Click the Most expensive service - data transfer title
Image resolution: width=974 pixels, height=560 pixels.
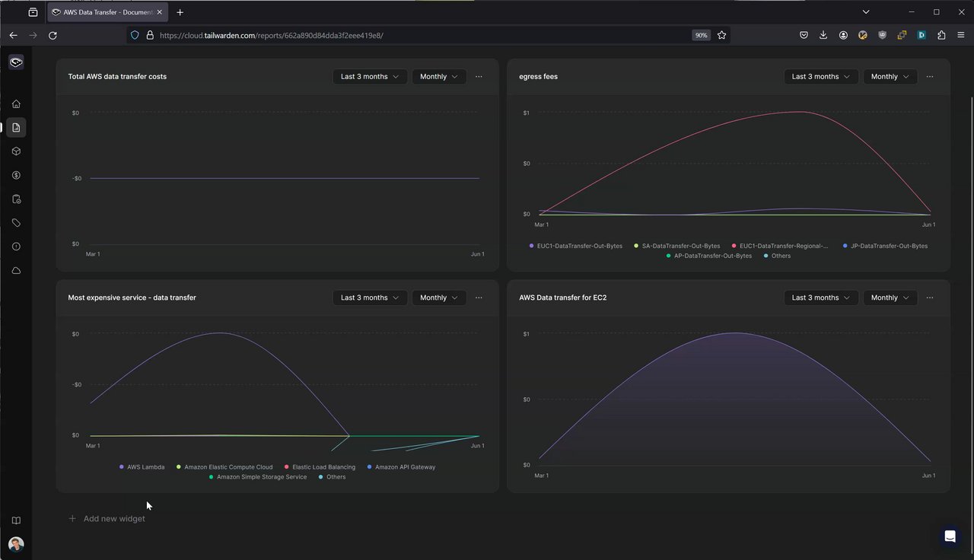click(x=132, y=297)
